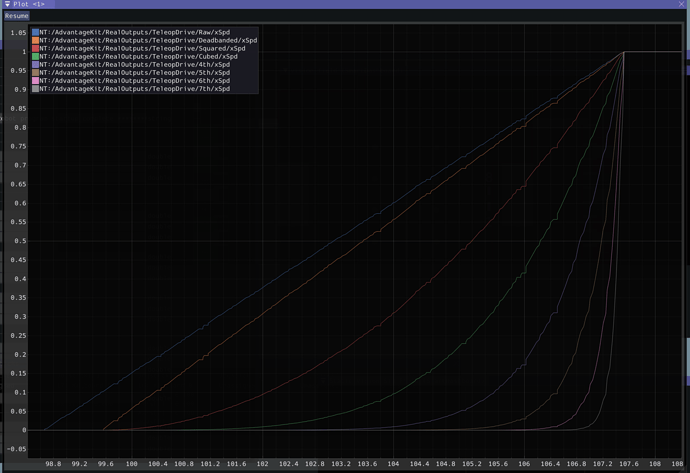
Task: Click the 0.95 label on Y axis
Action: [x=18, y=70]
